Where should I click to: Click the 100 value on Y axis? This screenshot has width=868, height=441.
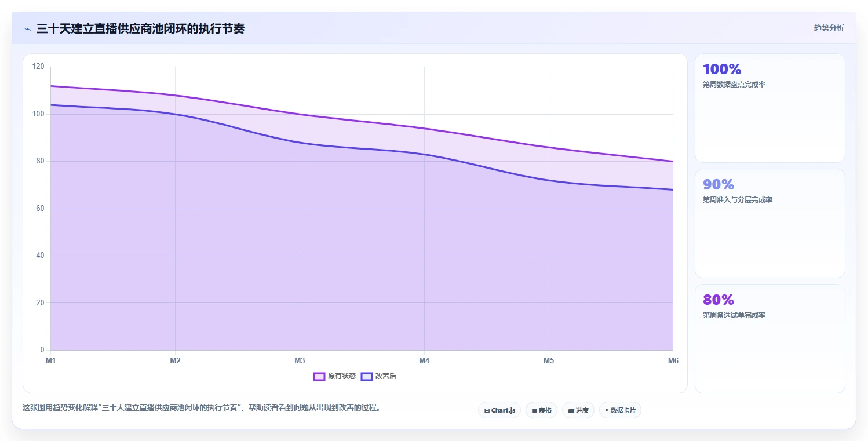[38, 114]
